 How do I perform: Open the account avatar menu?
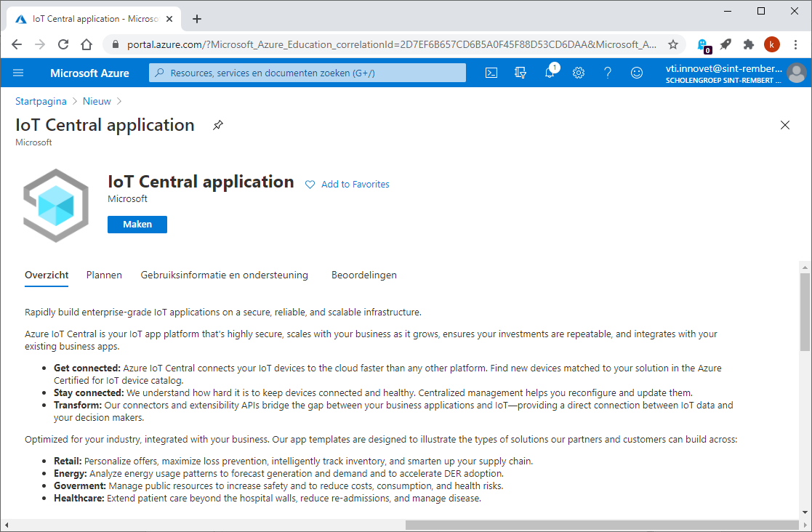coord(797,73)
